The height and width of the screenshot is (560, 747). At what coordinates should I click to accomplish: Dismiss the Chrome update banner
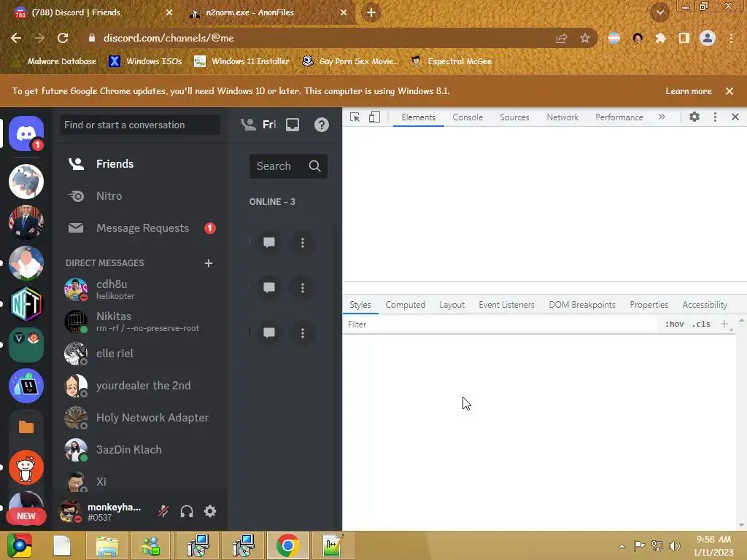[729, 91]
